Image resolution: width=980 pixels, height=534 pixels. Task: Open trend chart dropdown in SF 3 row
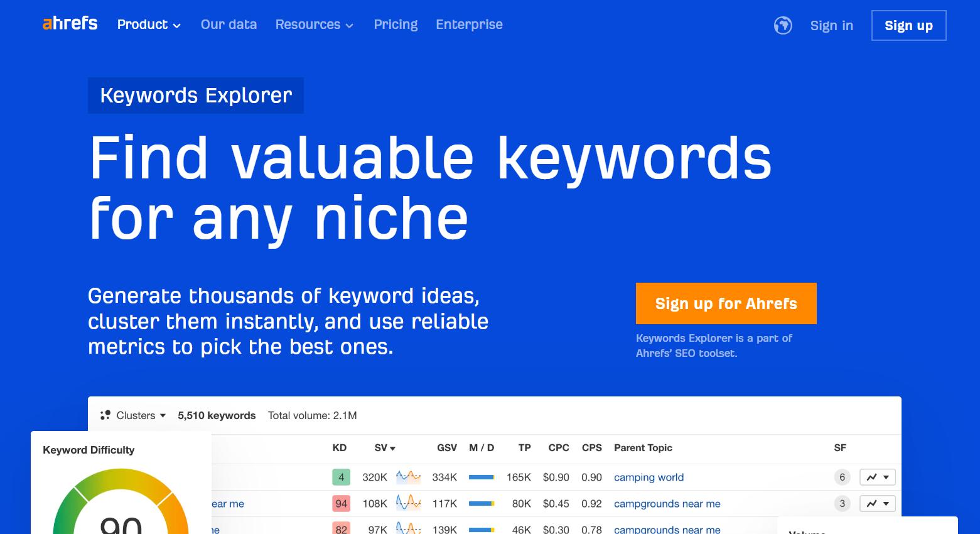[x=878, y=504]
